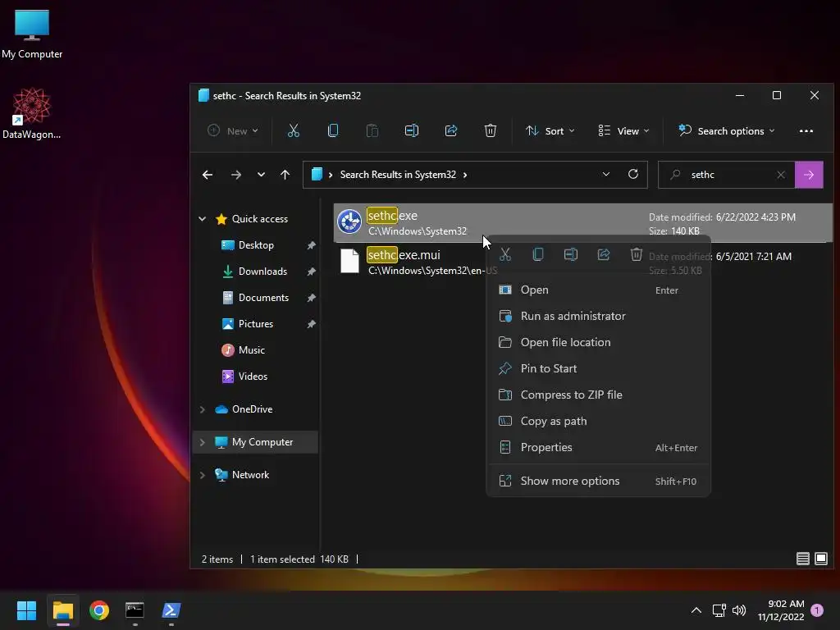Go back using the left arrow
Viewport: 840px width, 630px height.
(208, 175)
